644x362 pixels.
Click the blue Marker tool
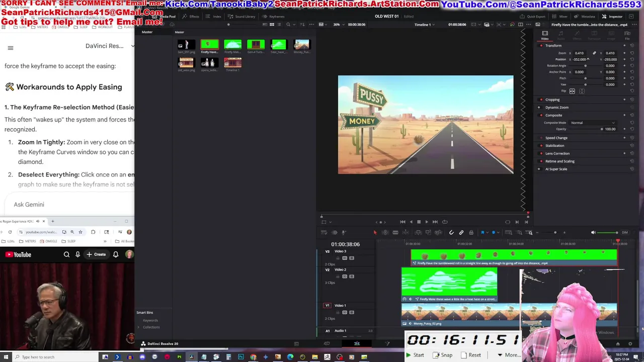point(494,232)
